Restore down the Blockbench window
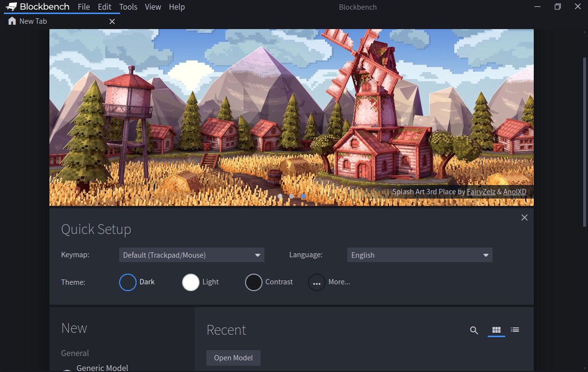Image resolution: width=588 pixels, height=372 pixels. click(557, 7)
